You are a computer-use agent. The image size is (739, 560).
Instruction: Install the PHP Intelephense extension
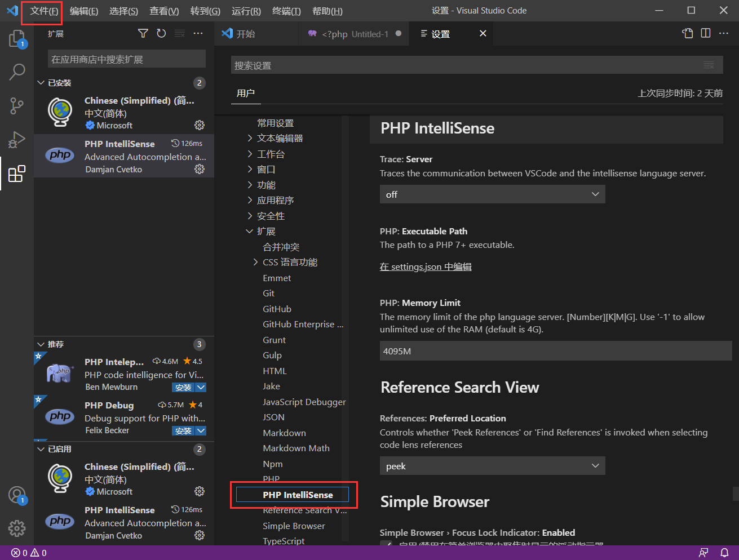(183, 387)
